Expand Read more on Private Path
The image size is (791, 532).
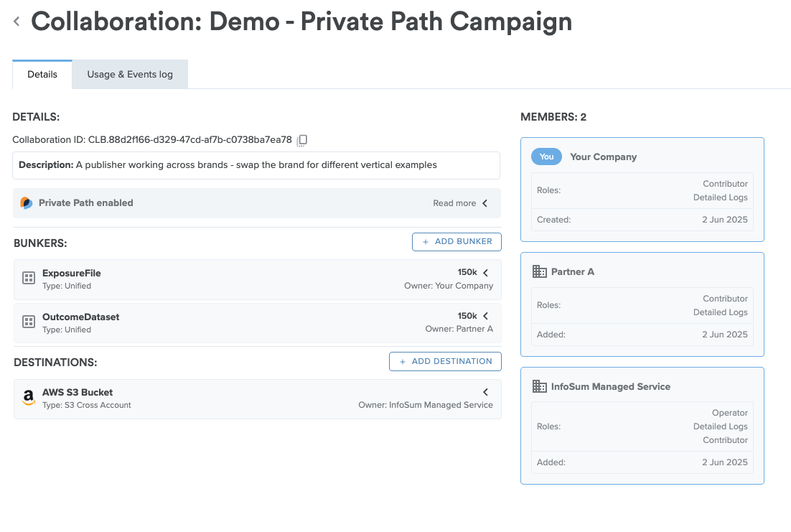pyautogui.click(x=460, y=203)
